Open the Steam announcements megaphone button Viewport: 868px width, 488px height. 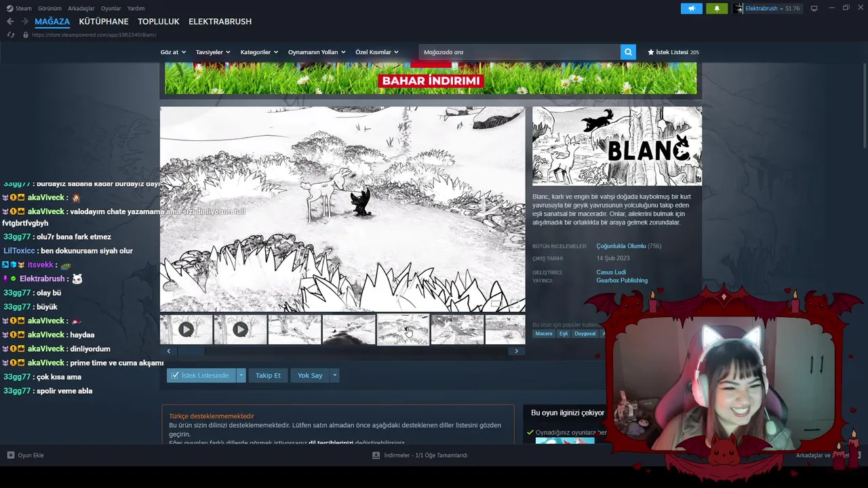pyautogui.click(x=692, y=8)
